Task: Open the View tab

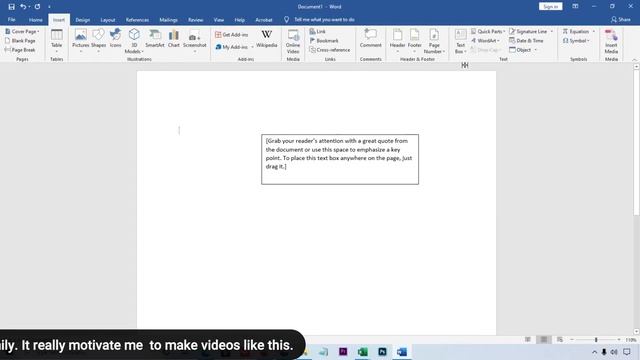Action: (x=219, y=20)
